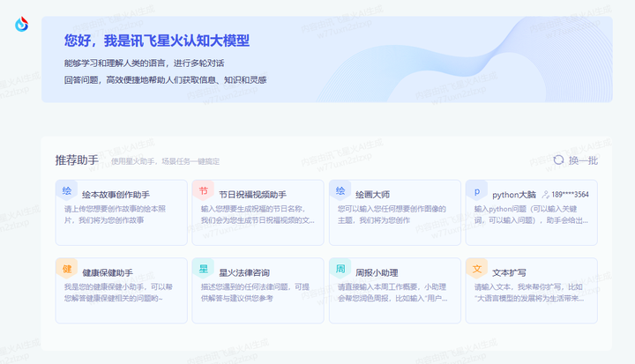This screenshot has width=635, height=364.
Task: Open the python大脑 assistant title
Action: (x=514, y=195)
